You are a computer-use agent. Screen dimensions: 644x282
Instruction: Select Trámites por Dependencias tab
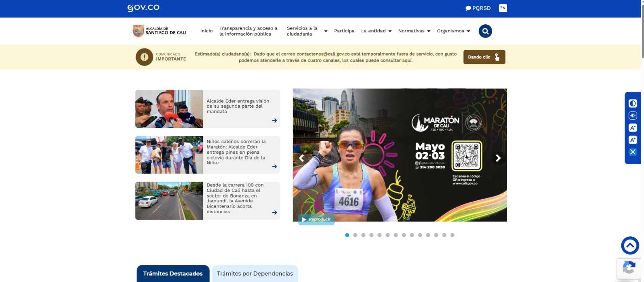255,274
